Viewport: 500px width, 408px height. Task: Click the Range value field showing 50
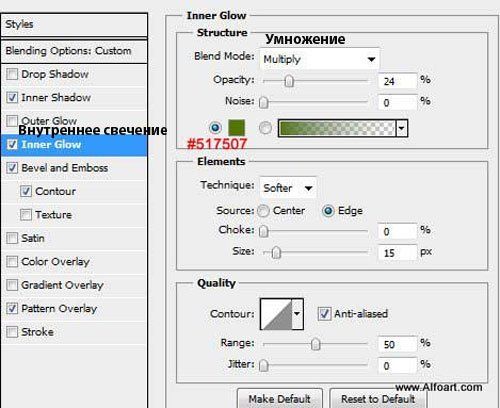(x=398, y=344)
